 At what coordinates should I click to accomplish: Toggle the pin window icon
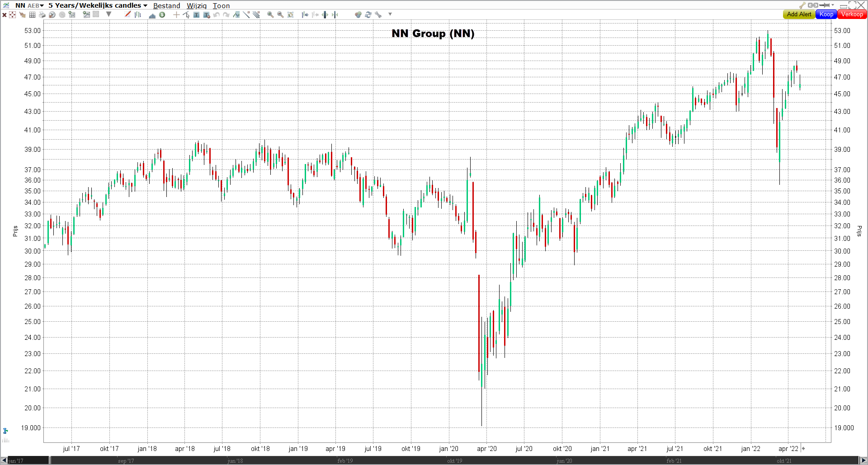[x=824, y=5]
